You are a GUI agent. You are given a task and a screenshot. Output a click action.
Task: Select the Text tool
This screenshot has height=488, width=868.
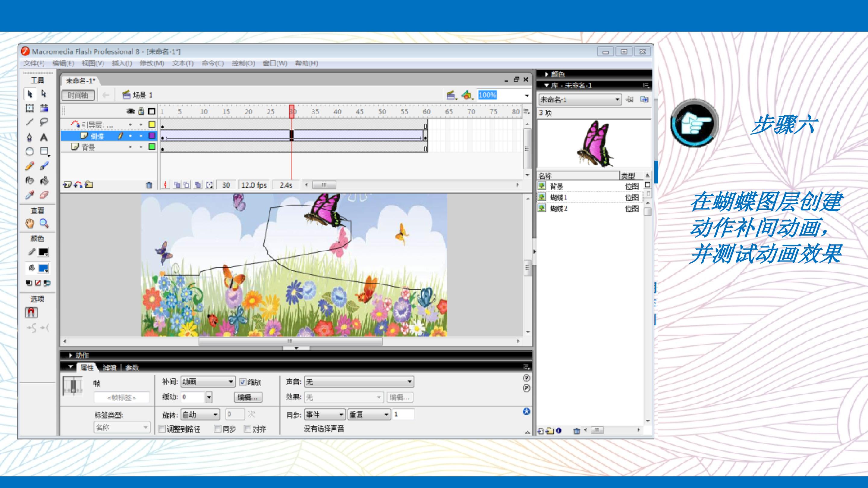click(43, 137)
